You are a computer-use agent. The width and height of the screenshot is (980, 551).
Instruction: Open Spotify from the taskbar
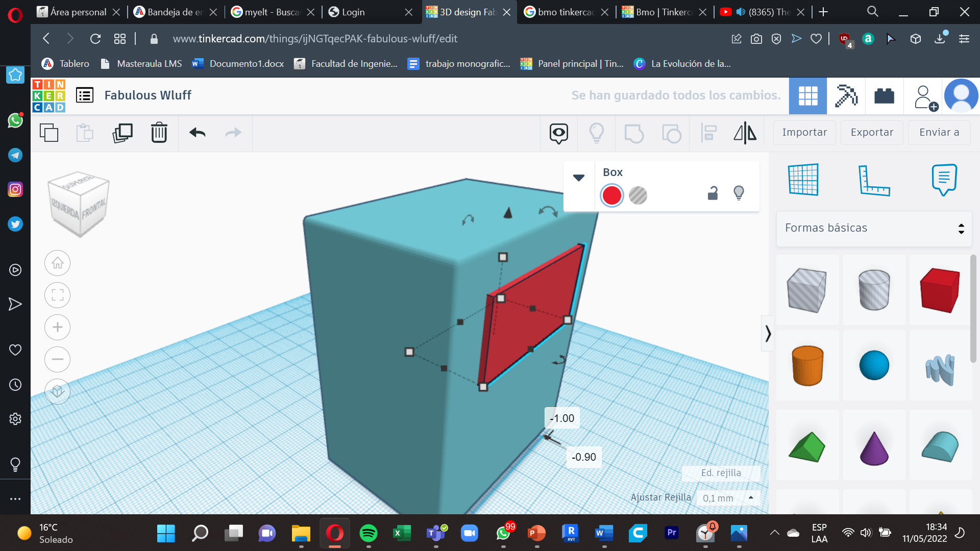[369, 533]
